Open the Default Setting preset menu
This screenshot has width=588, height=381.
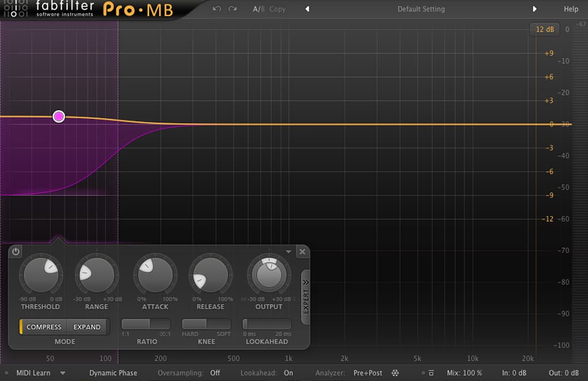click(x=421, y=9)
